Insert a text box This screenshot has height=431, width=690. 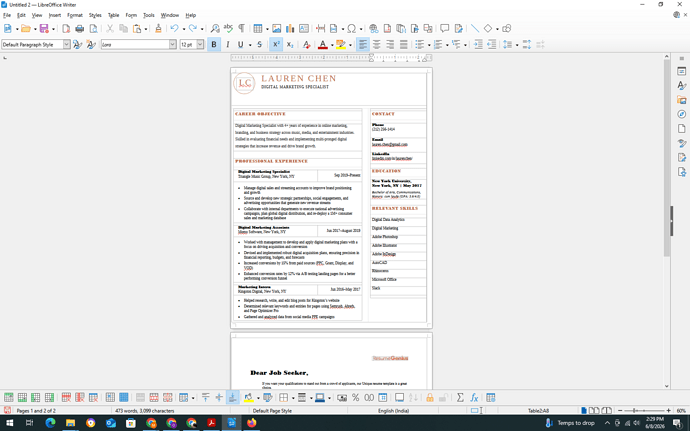304,29
